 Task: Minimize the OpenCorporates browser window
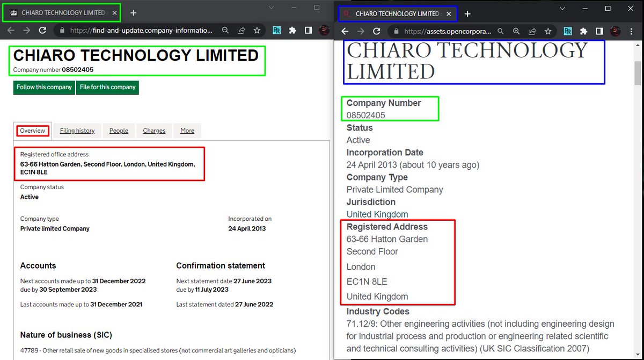(585, 8)
